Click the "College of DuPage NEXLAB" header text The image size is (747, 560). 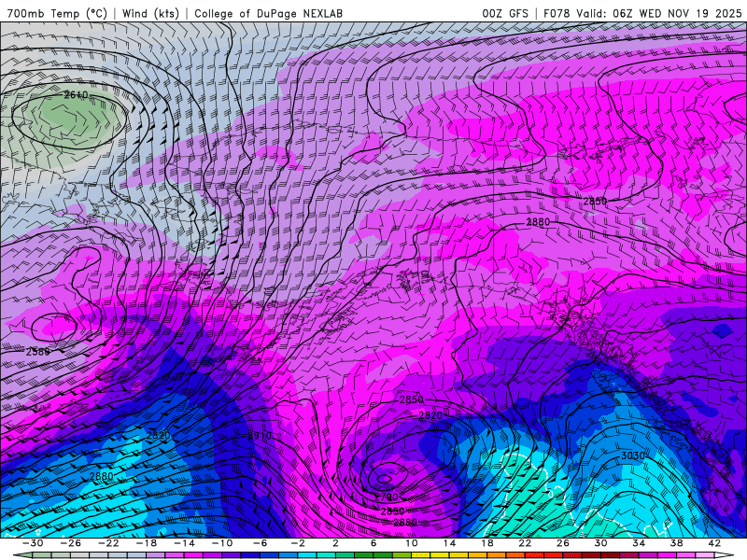268,13
